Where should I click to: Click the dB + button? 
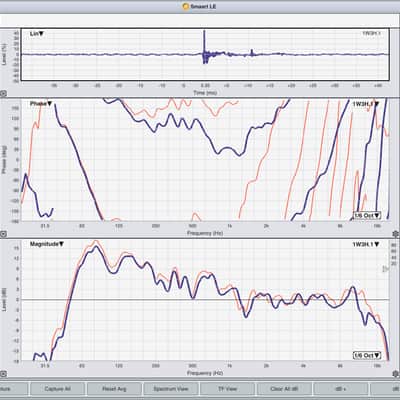(x=341, y=389)
